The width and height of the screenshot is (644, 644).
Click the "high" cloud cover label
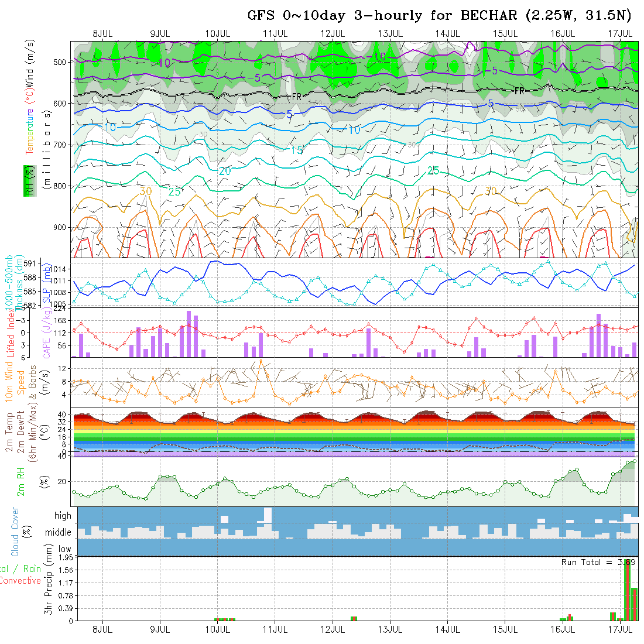point(63,516)
